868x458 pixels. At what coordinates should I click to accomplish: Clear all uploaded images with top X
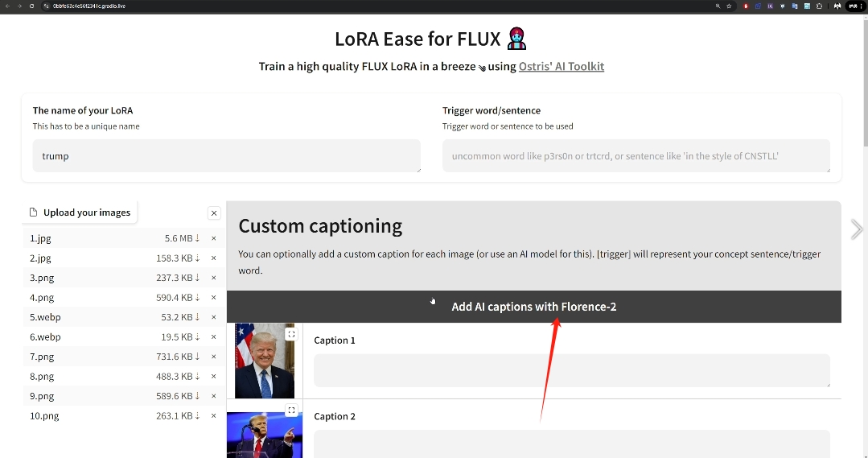[x=214, y=213]
